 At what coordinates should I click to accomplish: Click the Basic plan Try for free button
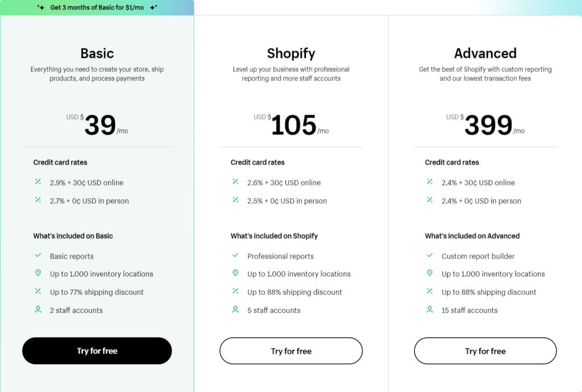pyautogui.click(x=97, y=351)
